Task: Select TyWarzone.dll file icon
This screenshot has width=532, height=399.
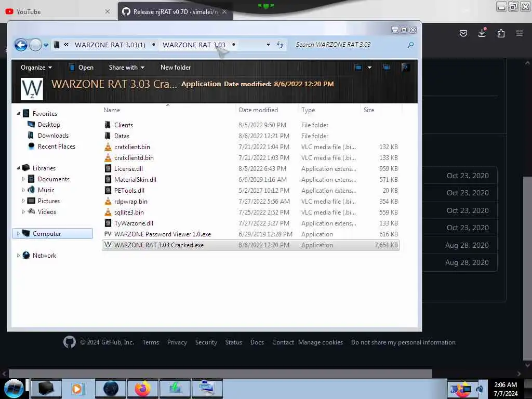Action: pyautogui.click(x=108, y=223)
